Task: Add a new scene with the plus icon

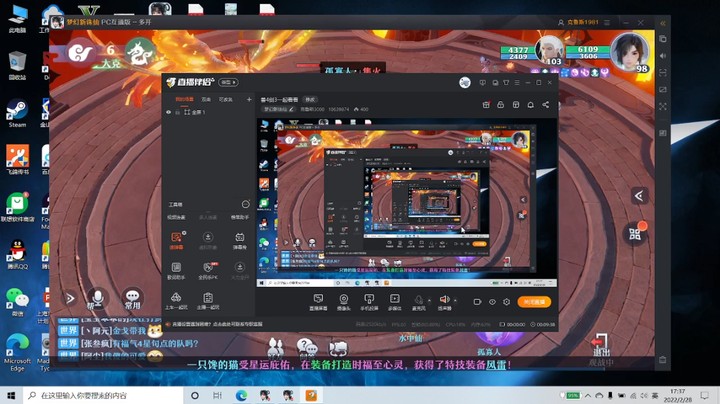Action: click(x=249, y=99)
